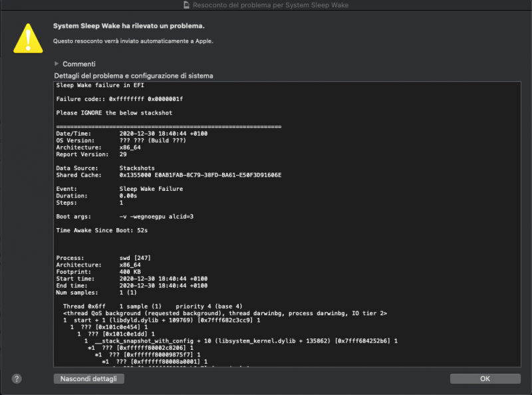
Task: Click the Process swd [247] line
Action: click(x=104, y=258)
